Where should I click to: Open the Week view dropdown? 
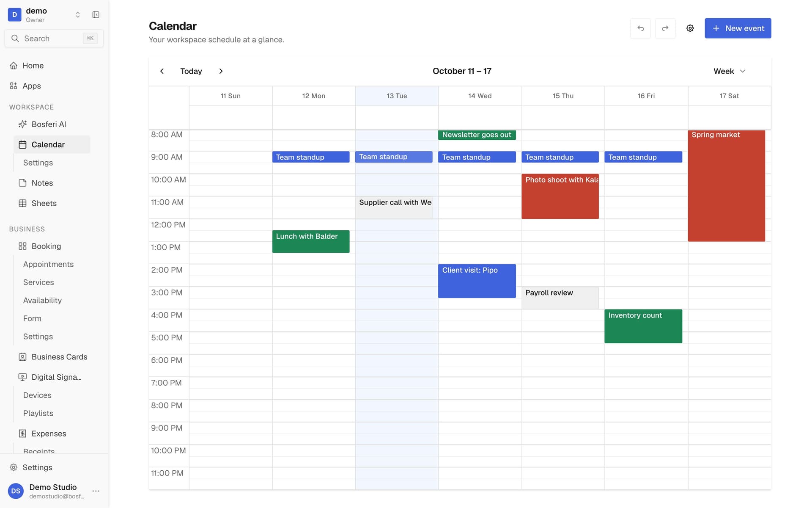tap(729, 71)
